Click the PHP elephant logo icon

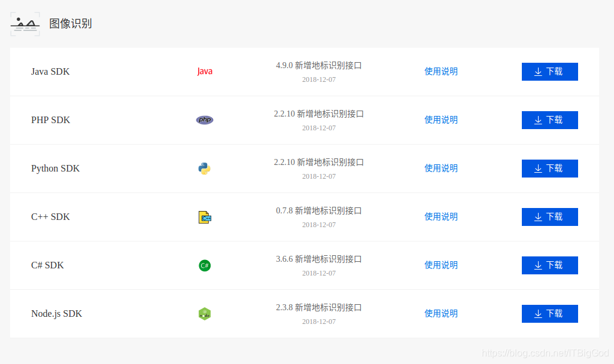coord(204,120)
